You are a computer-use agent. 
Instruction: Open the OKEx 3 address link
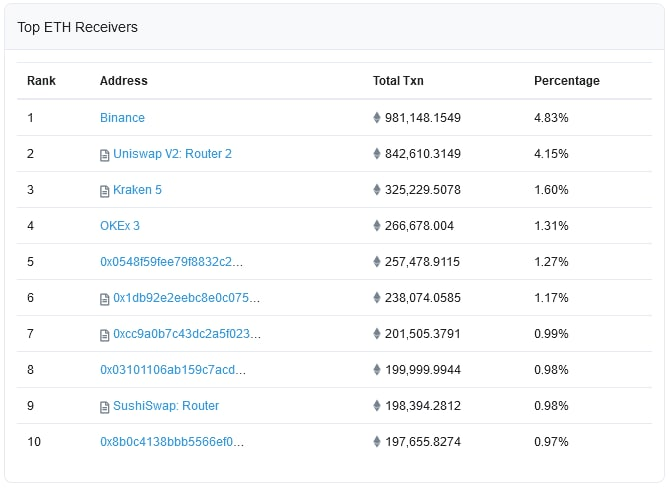coord(120,226)
